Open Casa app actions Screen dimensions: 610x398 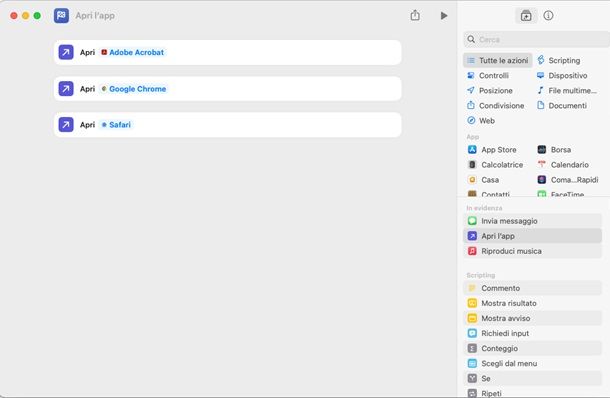coord(483,180)
